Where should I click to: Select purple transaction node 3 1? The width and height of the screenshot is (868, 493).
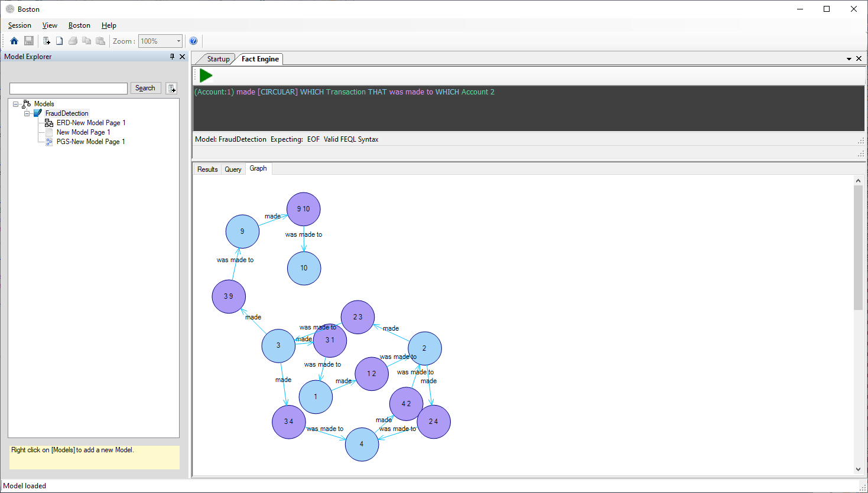click(x=330, y=340)
